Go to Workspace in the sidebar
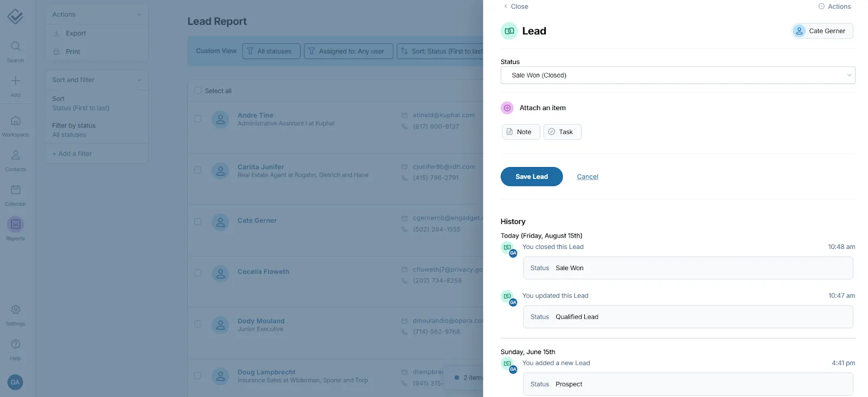Viewport: 868px width, 397px height. (x=15, y=126)
